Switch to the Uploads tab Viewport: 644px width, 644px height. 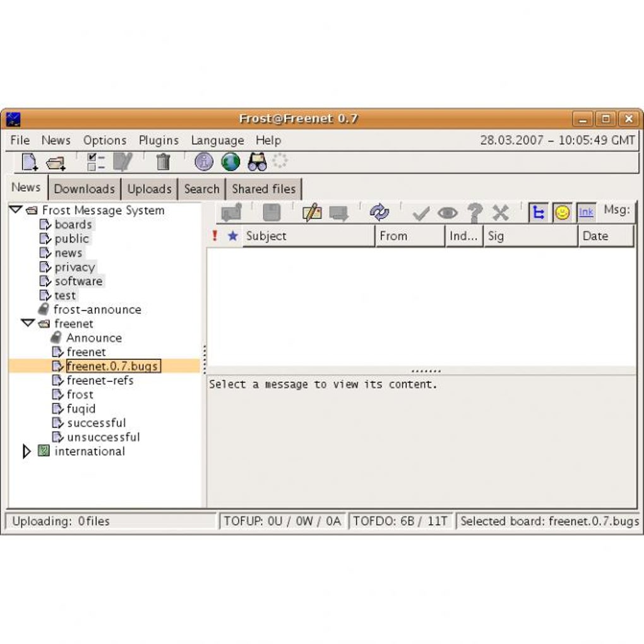coord(149,189)
